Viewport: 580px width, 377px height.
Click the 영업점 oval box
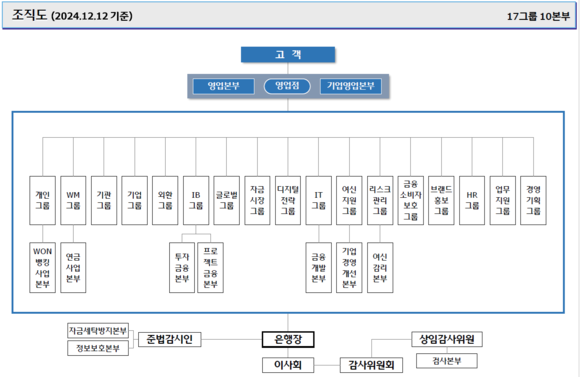[287, 86]
